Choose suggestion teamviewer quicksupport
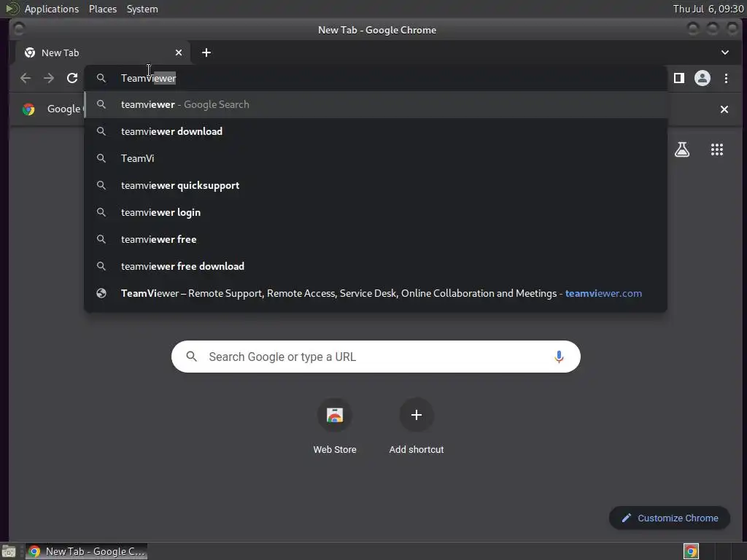This screenshot has height=560, width=747. 376,185
